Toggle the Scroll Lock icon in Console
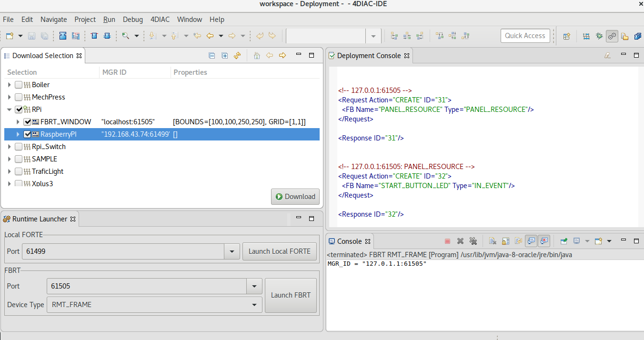This screenshot has height=340, width=644. click(506, 241)
